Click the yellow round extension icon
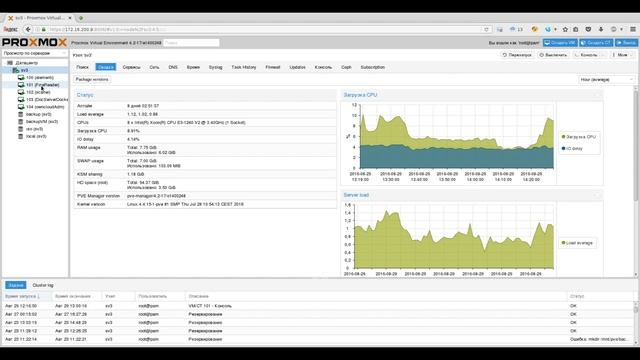Image resolution: width=640 pixels, height=360 pixels. pyautogui.click(x=534, y=29)
